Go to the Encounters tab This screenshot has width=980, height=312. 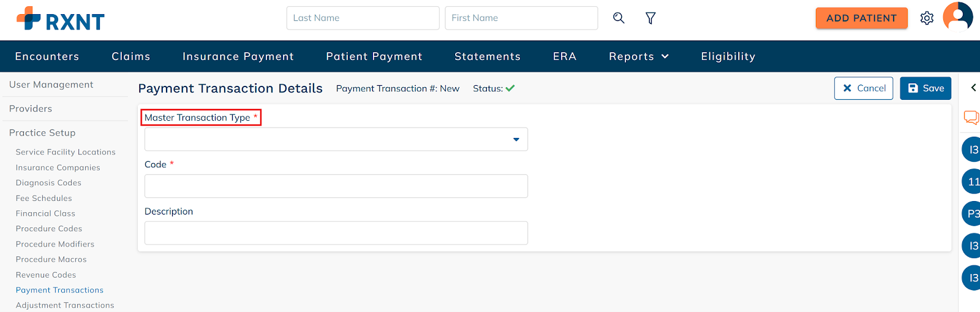pyautogui.click(x=47, y=56)
